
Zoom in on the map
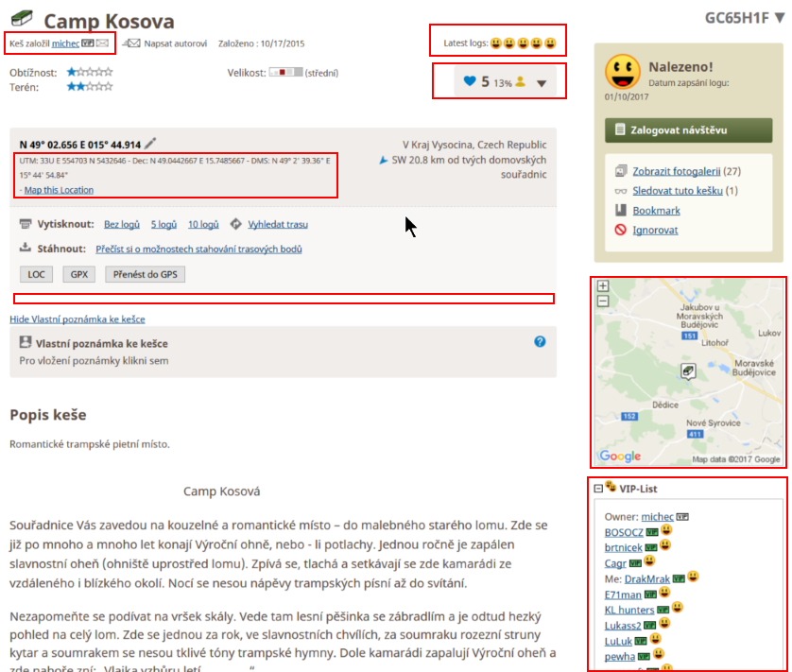coord(604,286)
